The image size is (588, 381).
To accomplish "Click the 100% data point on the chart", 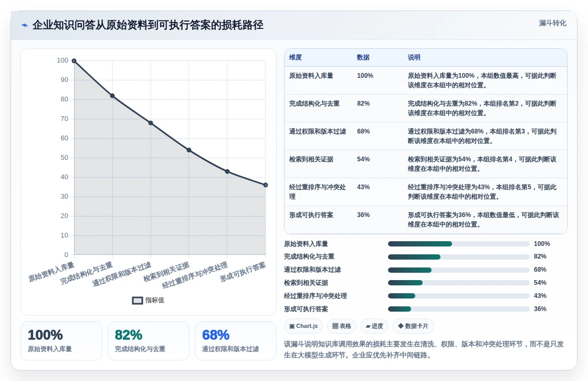I will [74, 61].
